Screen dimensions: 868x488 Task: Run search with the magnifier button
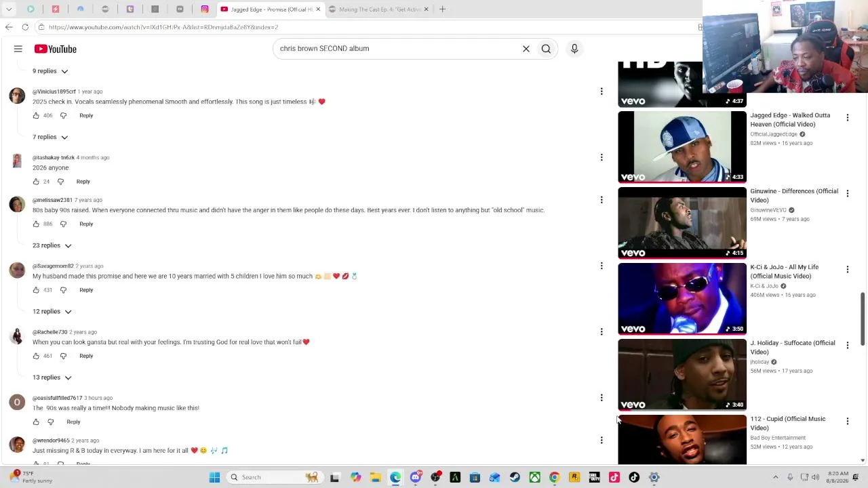[x=546, y=49]
